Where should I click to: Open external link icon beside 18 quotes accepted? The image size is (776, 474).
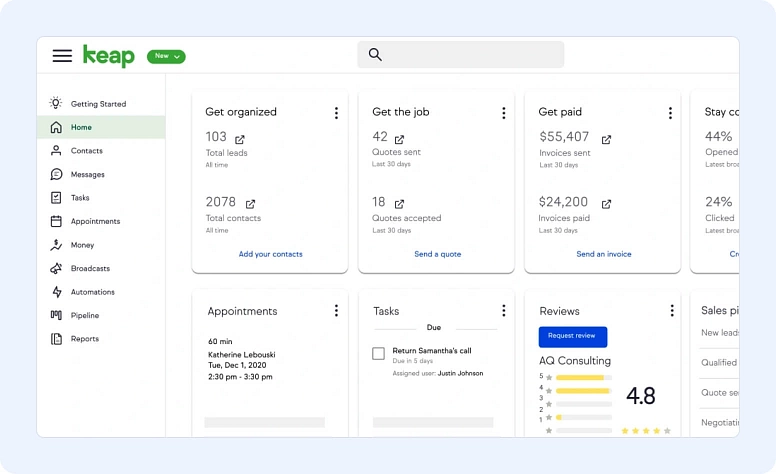coord(399,203)
